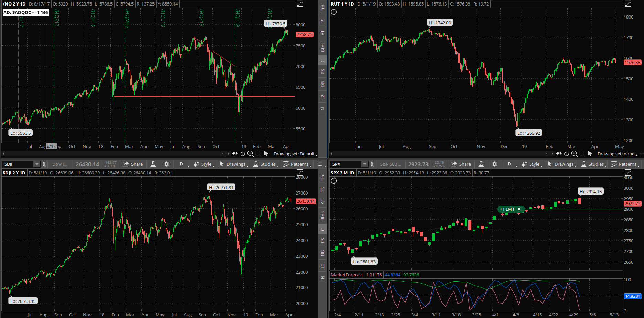Click 44.8284 MarketForecast value bubble
This screenshot has height=318, width=644.
click(632, 296)
